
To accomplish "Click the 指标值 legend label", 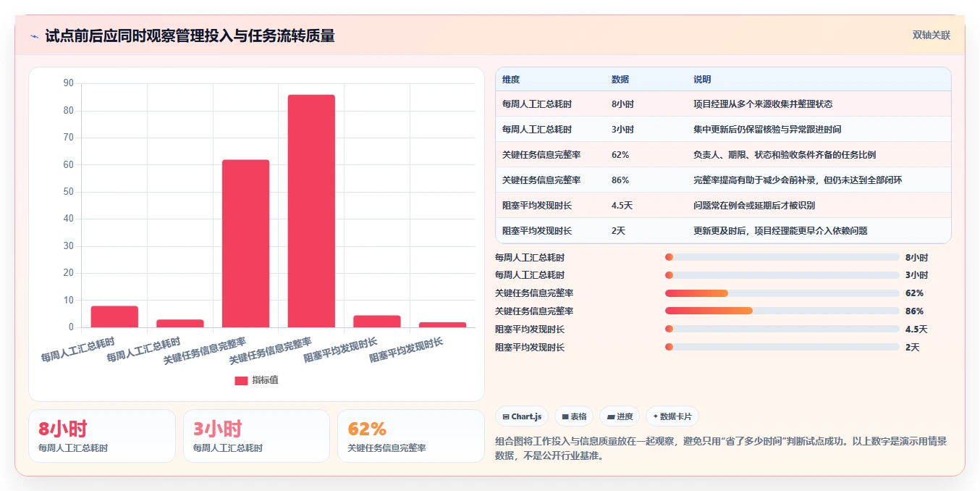I will pyautogui.click(x=265, y=380).
